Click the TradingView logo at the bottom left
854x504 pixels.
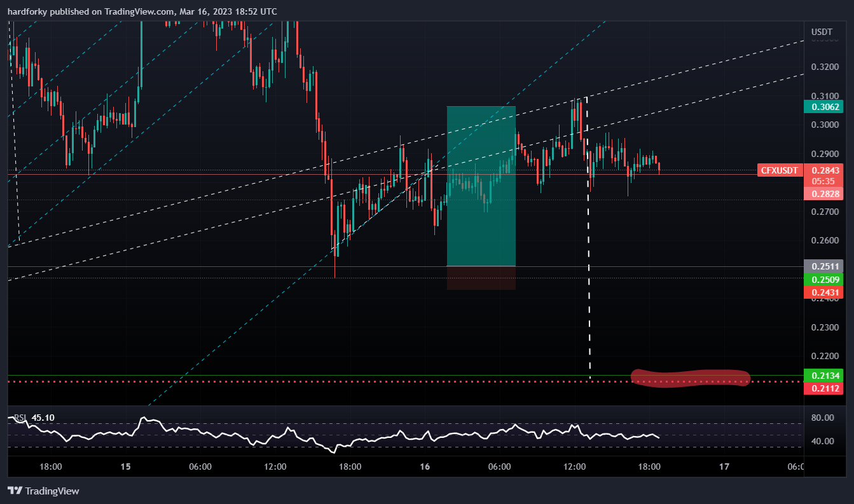click(43, 491)
